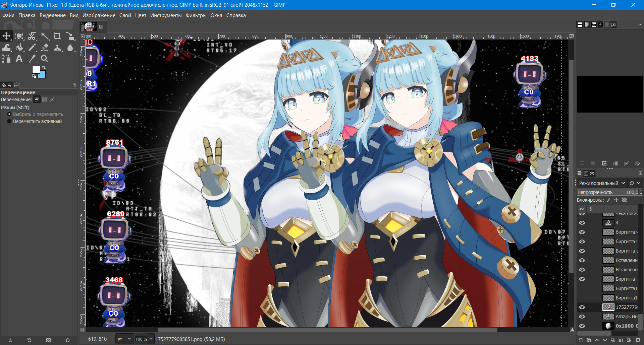The image size is (644, 345).
Task: Select the Rectangle Select tool
Action: (19, 36)
